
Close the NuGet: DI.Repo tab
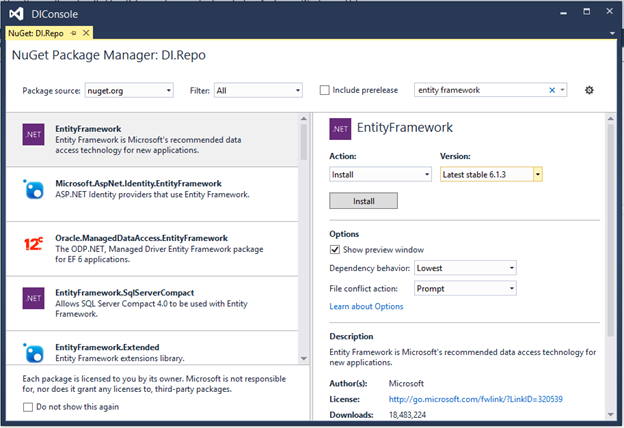[x=86, y=33]
